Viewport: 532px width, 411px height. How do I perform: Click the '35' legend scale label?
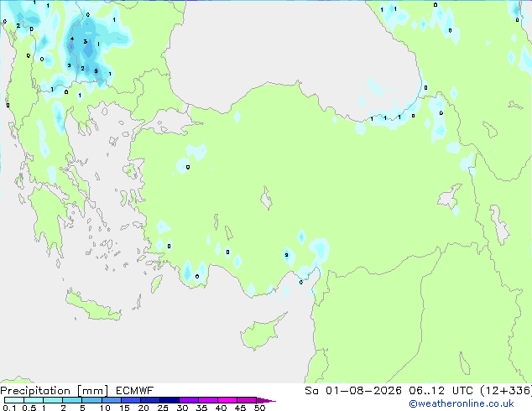[x=201, y=408]
